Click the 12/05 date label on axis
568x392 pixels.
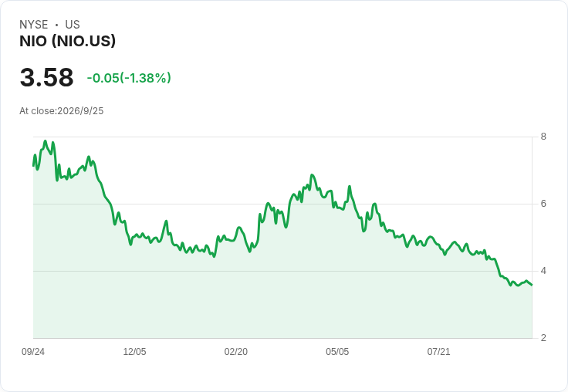pyautogui.click(x=134, y=351)
